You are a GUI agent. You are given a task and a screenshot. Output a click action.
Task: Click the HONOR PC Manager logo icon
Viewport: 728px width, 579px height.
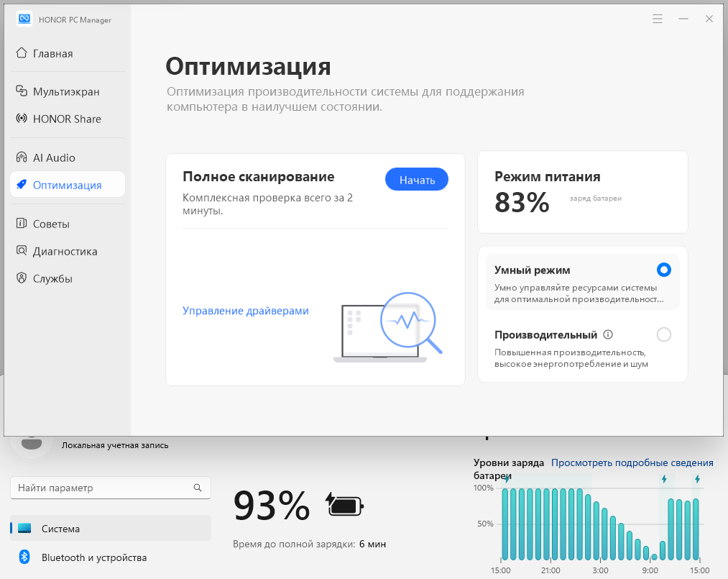tap(24, 19)
